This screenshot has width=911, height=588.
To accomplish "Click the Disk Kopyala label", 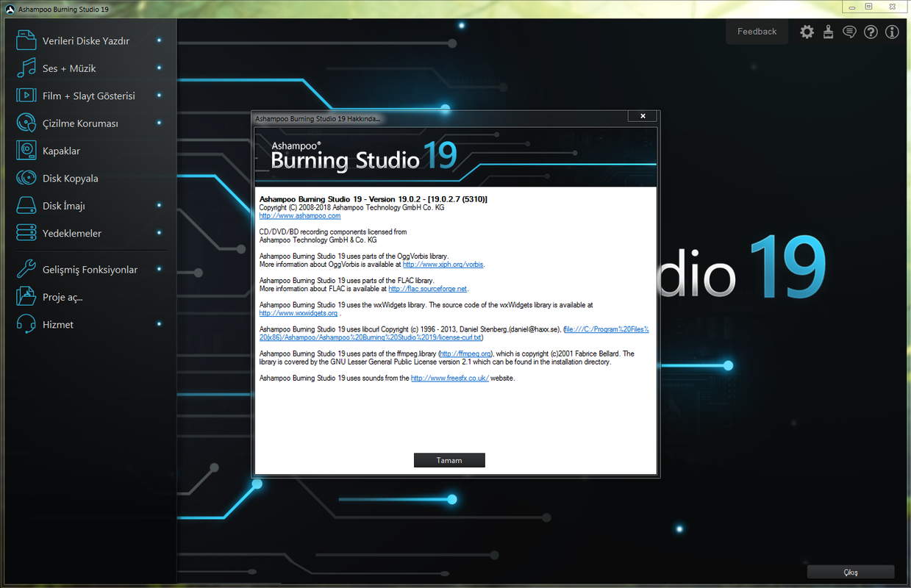I will click(x=70, y=179).
